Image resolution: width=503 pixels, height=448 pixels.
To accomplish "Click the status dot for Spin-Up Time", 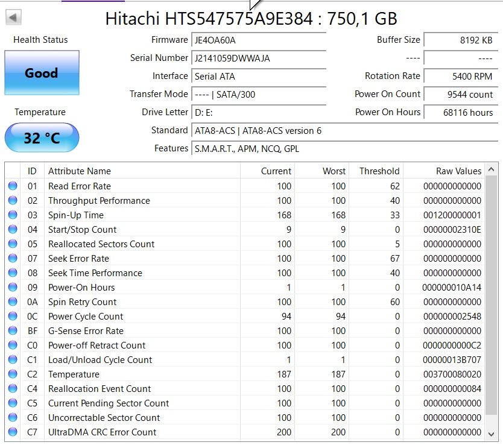I will [13, 215].
